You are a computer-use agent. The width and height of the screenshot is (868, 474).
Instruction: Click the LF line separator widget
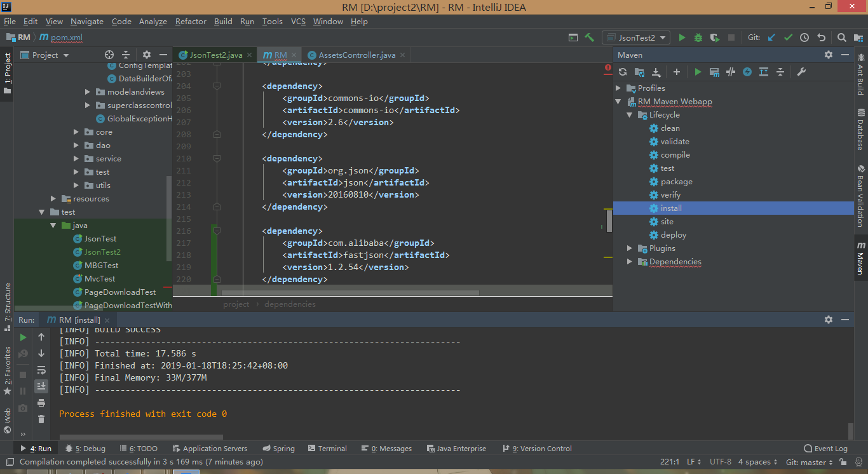pyautogui.click(x=693, y=462)
